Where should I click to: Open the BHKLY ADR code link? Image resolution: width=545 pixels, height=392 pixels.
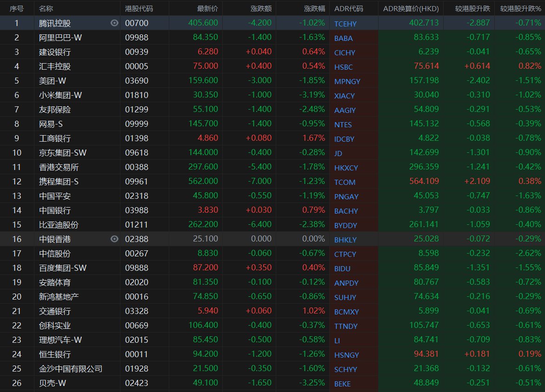346,240
